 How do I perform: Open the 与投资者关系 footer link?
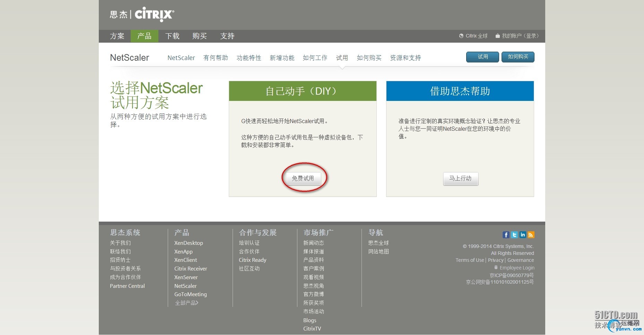pos(125,268)
